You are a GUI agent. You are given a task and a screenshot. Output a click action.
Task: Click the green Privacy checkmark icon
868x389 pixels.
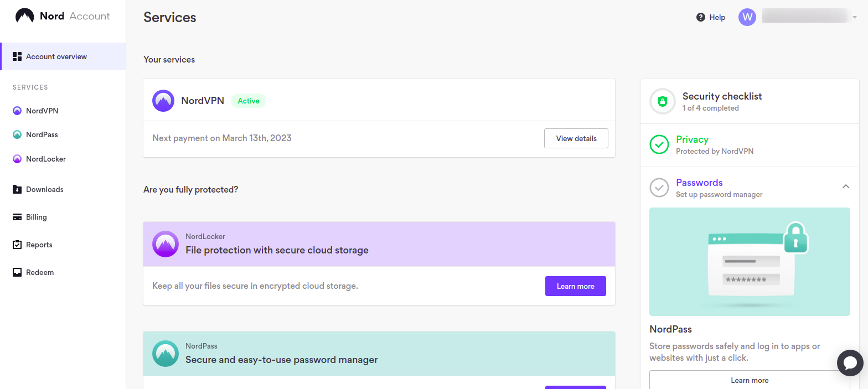(x=659, y=145)
